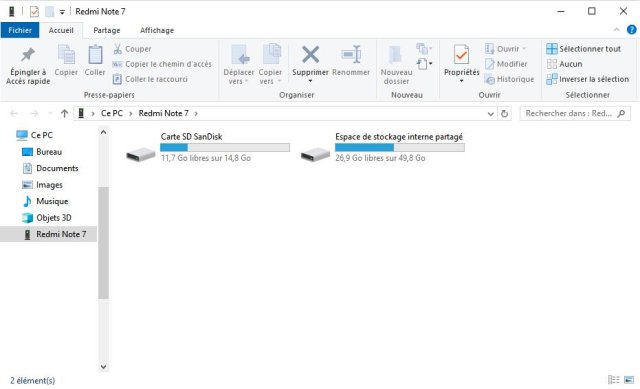Click the navigation pane scroll down arrow
640x389 pixels.
point(103,367)
